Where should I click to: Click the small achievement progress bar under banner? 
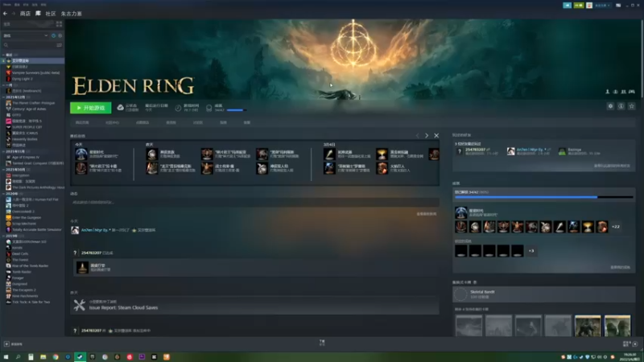(x=237, y=110)
